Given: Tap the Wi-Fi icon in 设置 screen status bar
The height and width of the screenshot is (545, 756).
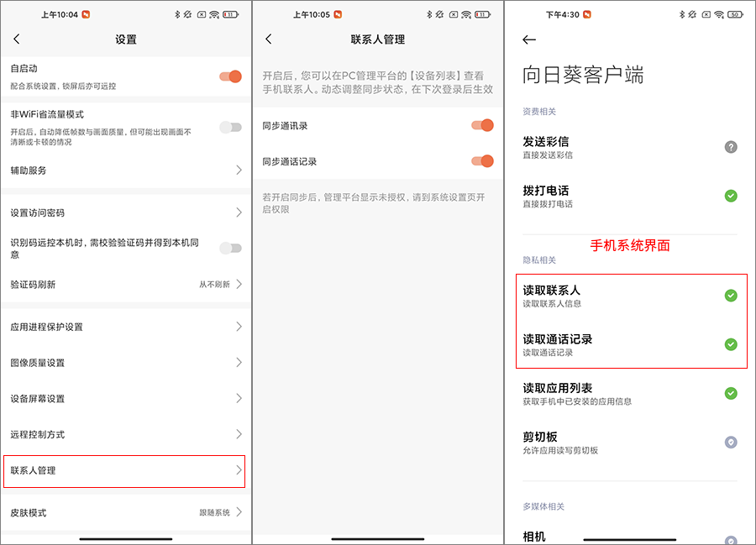Looking at the screenshot, I should pos(214,14).
